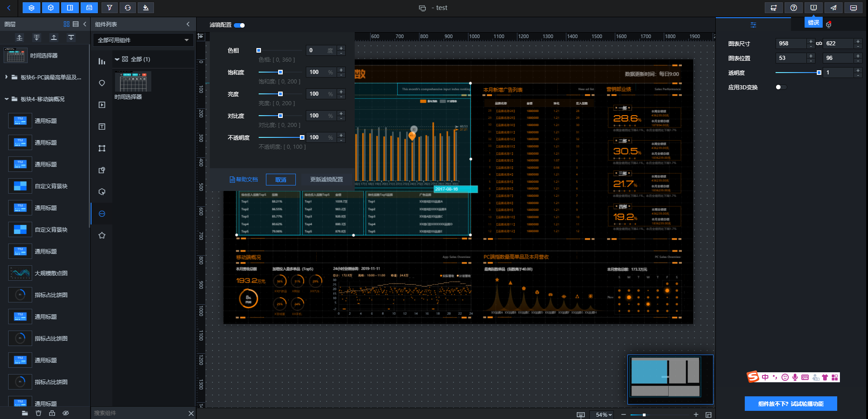Send selected layer to bottom

pos(37,38)
